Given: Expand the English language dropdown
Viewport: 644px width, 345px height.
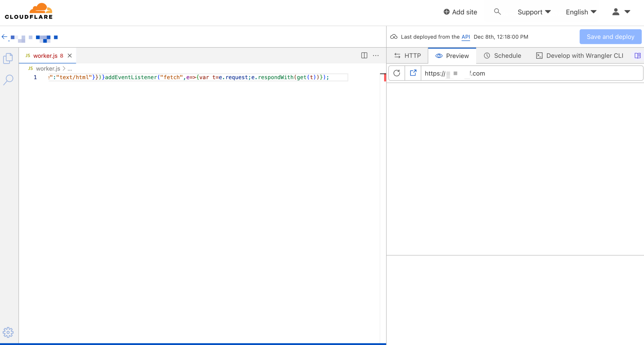Looking at the screenshot, I should point(581,12).
